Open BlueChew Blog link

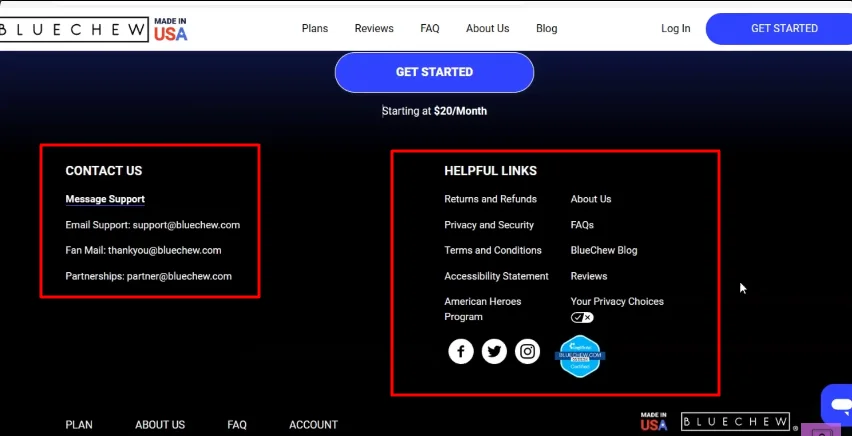coord(604,251)
